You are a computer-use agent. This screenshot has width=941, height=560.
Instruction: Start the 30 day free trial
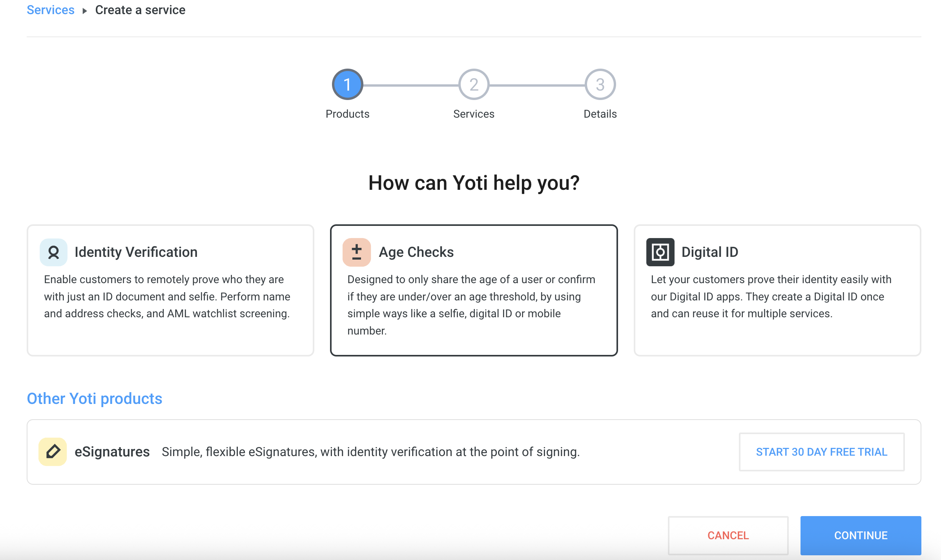pyautogui.click(x=822, y=452)
